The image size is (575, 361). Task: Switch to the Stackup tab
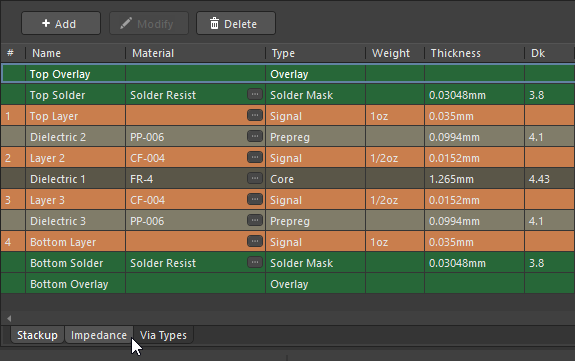point(37,335)
